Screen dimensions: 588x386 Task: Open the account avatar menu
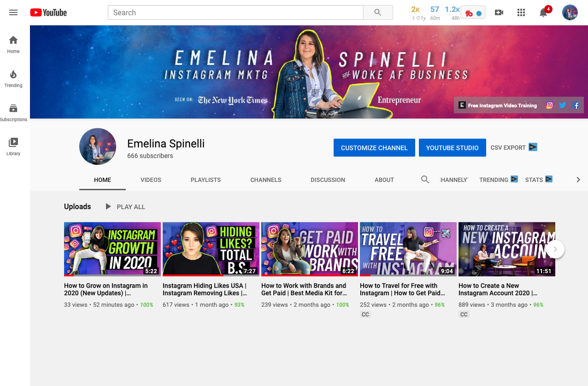click(570, 12)
